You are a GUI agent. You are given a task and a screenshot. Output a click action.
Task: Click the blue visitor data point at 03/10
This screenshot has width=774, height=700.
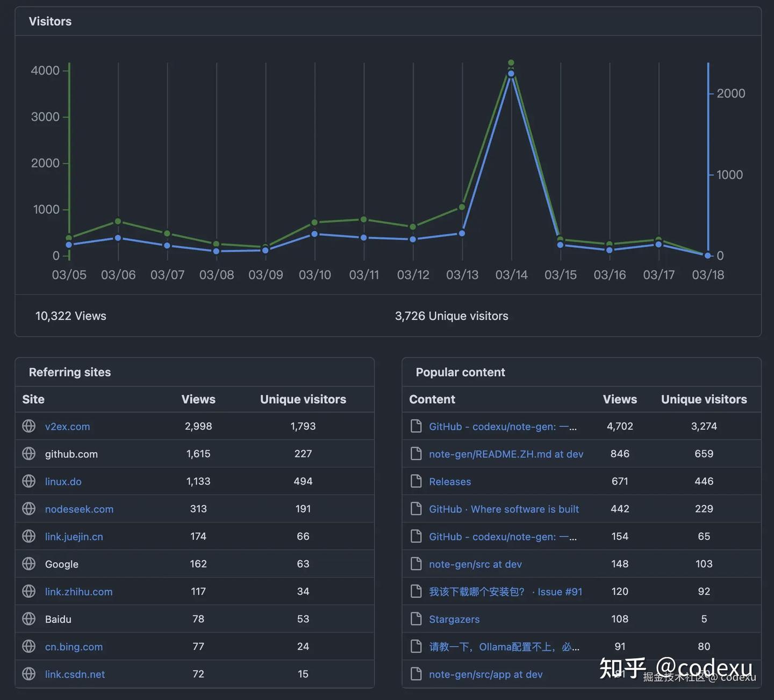(x=315, y=234)
